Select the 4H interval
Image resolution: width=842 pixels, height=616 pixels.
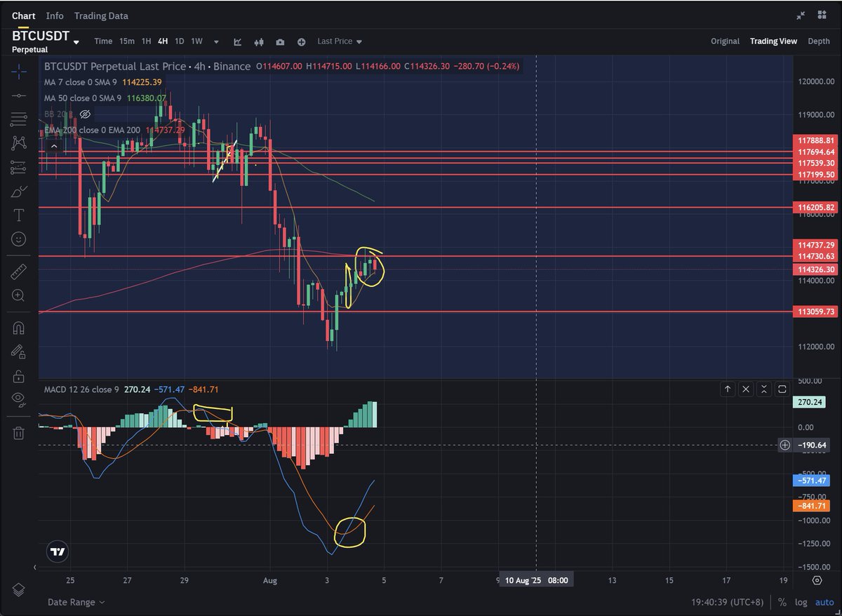pyautogui.click(x=163, y=41)
